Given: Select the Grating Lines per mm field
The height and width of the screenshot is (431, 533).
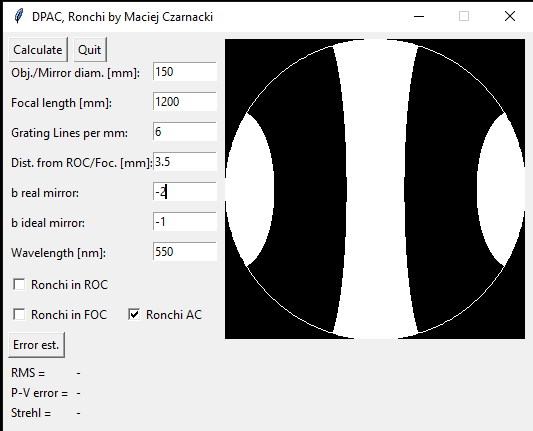Looking at the screenshot, I should 185,132.
